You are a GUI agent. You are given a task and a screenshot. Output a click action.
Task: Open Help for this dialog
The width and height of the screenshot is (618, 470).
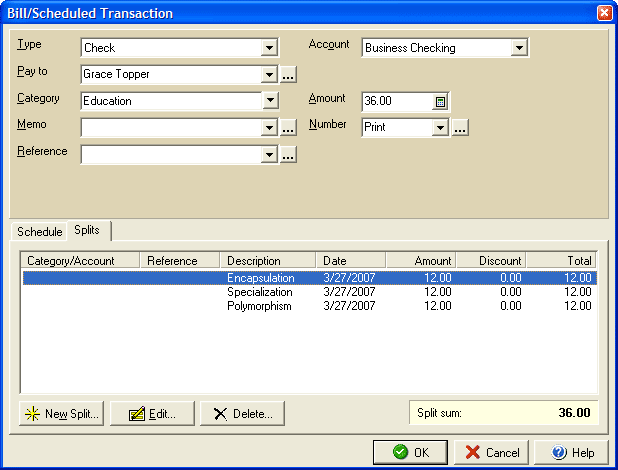(x=571, y=452)
